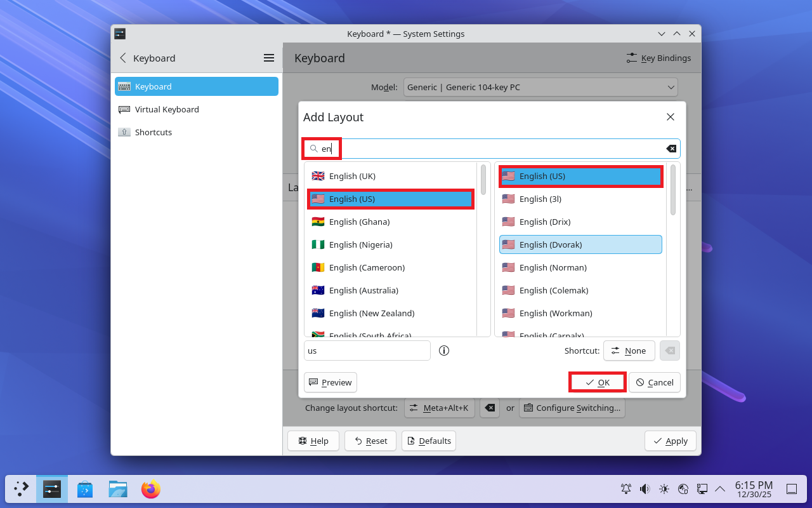Choose English (UK) from layout list
Viewport: 812px width, 508px height.
tap(390, 176)
